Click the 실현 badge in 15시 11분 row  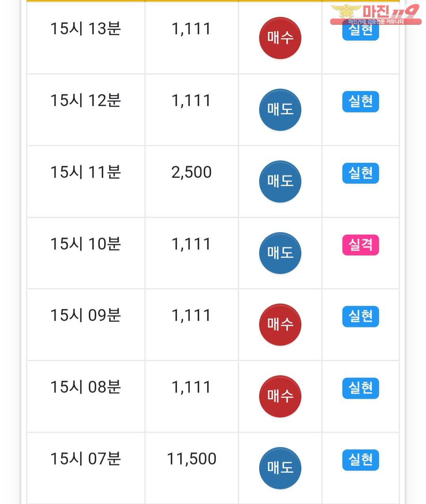click(361, 173)
